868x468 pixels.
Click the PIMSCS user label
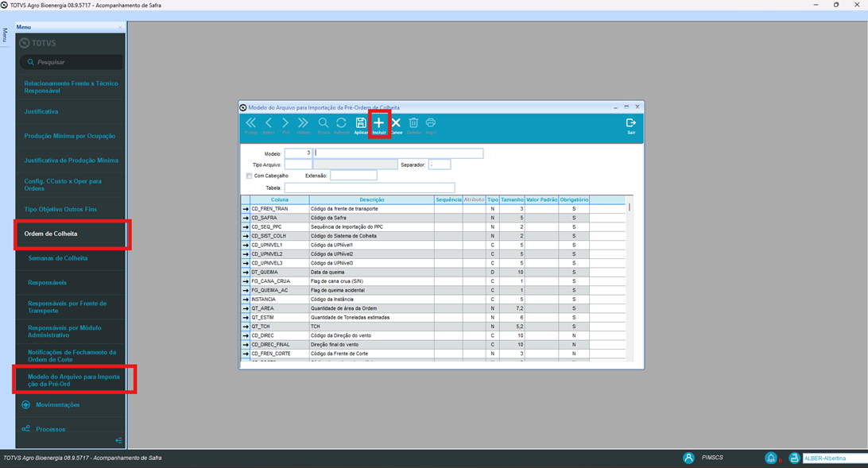[x=712, y=458]
